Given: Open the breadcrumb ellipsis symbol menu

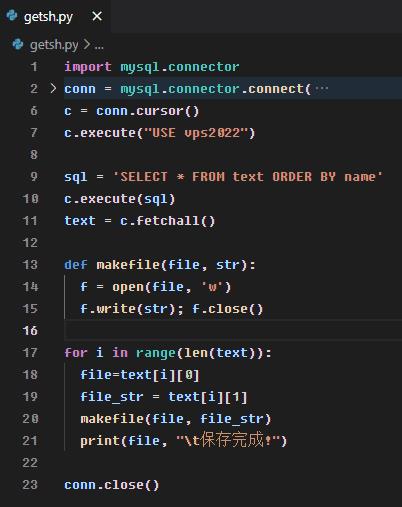Looking at the screenshot, I should [99, 45].
